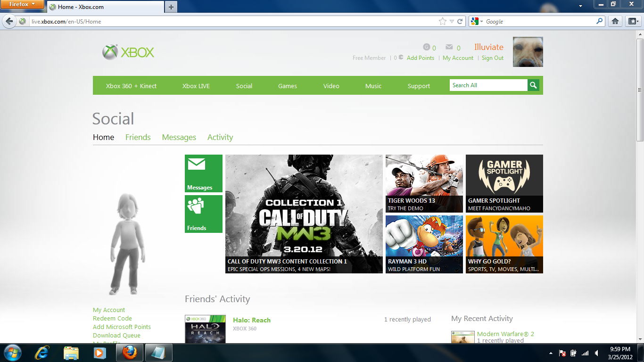
Task: Open the Modern Warfare® 2 link
Action: [x=505, y=334]
